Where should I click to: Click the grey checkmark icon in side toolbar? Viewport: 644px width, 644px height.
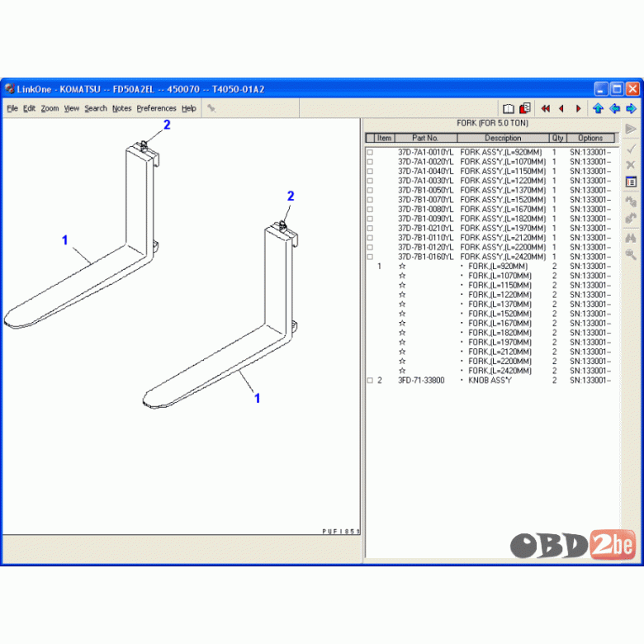click(x=631, y=149)
